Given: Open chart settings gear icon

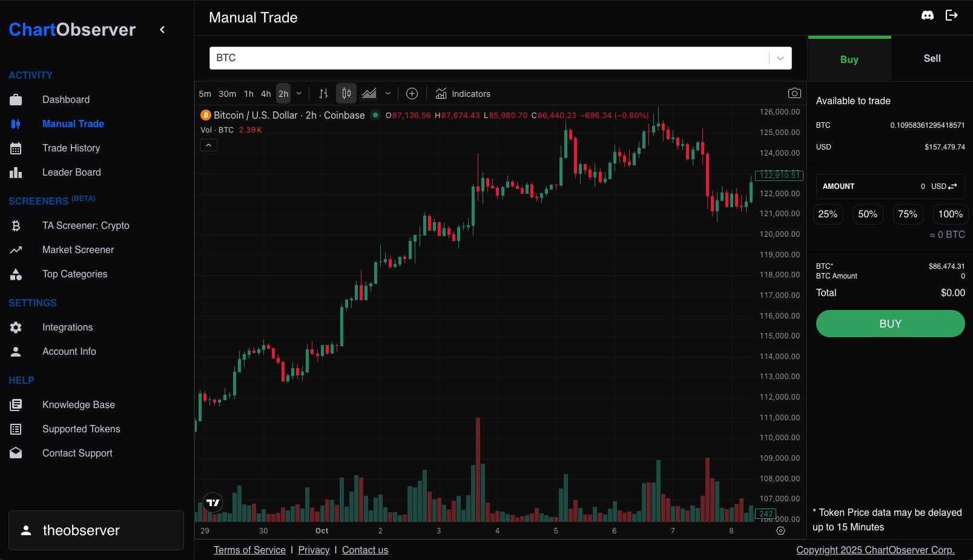Looking at the screenshot, I should point(780,531).
